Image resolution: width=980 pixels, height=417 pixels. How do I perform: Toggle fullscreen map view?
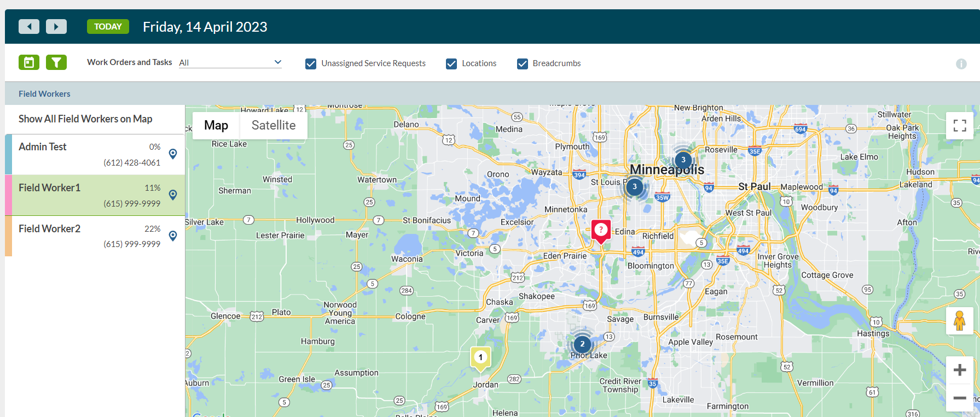[x=959, y=126]
